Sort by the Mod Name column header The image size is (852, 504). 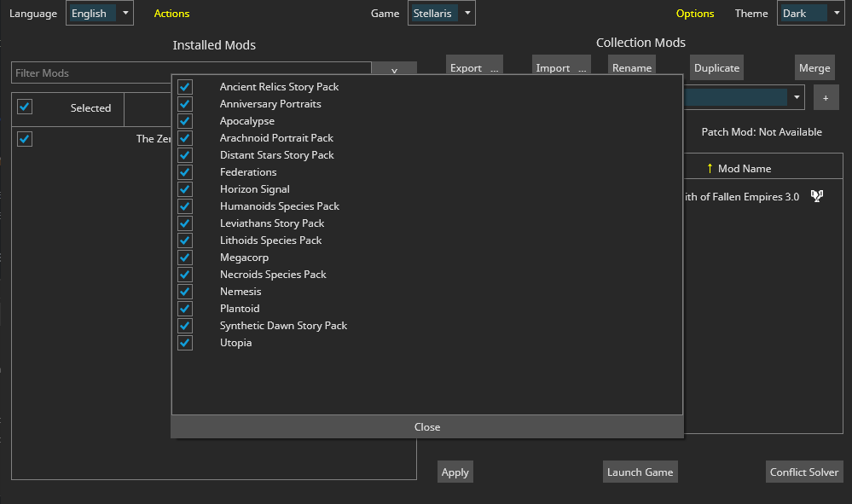coord(745,168)
